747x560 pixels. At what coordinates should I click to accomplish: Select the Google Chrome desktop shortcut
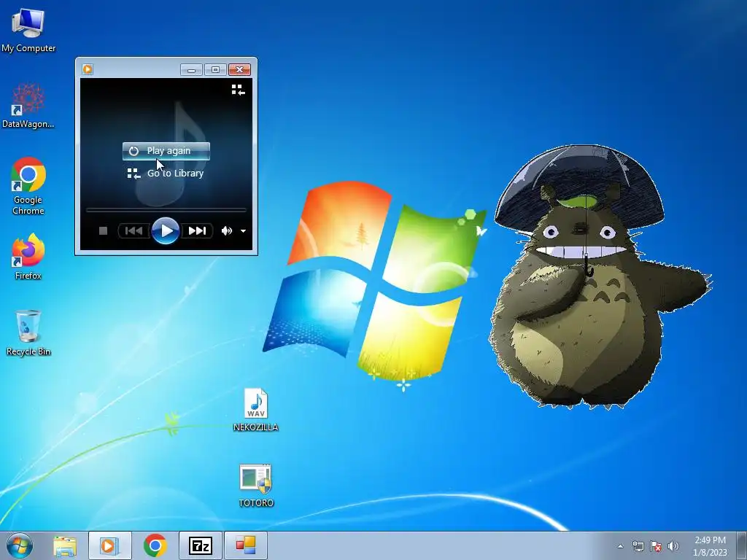pos(28,186)
